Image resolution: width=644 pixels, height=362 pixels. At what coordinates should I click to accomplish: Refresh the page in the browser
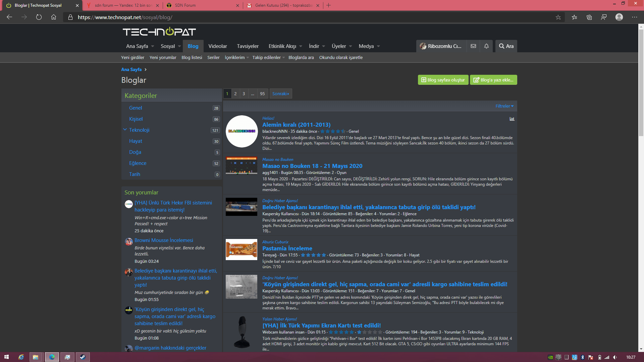coord(39,17)
